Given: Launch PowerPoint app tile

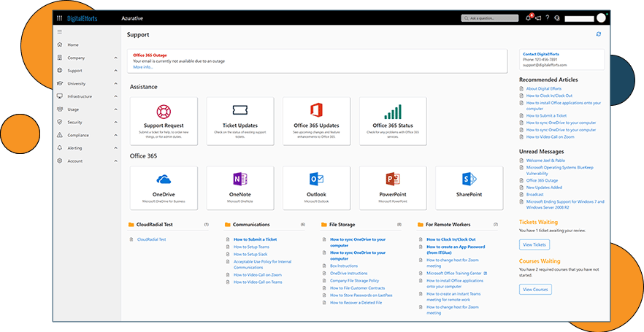Looking at the screenshot, I should pyautogui.click(x=393, y=188).
